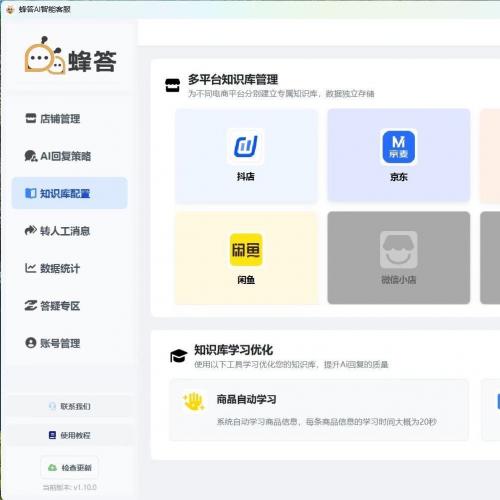Click the store icon beside 多平台知识库管理

(173, 85)
